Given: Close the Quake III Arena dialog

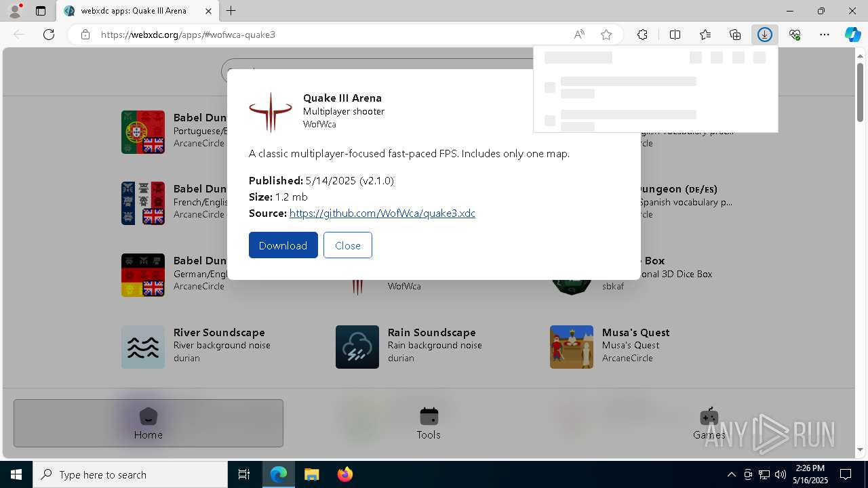Looking at the screenshot, I should (347, 245).
